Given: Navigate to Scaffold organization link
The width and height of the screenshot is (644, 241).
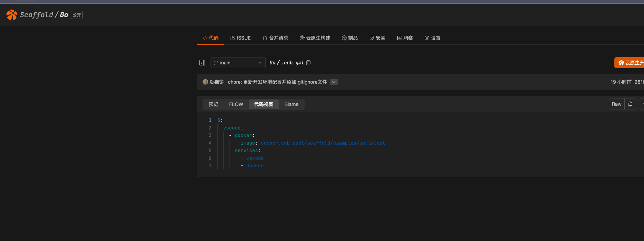Looking at the screenshot, I should [37, 15].
